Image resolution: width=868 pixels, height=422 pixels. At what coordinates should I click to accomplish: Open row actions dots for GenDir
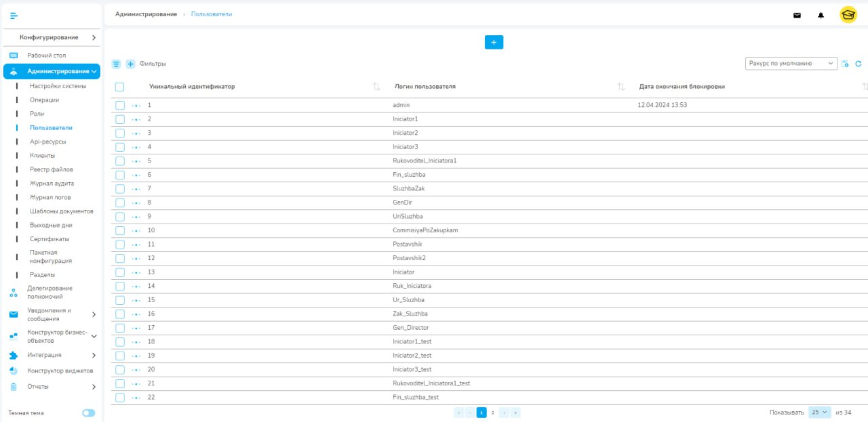point(136,203)
